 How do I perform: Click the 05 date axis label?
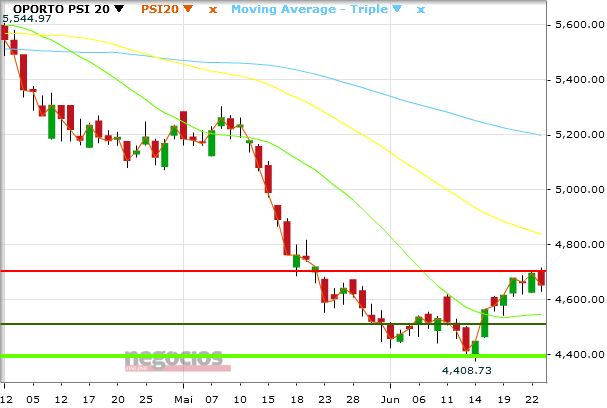click(x=33, y=399)
